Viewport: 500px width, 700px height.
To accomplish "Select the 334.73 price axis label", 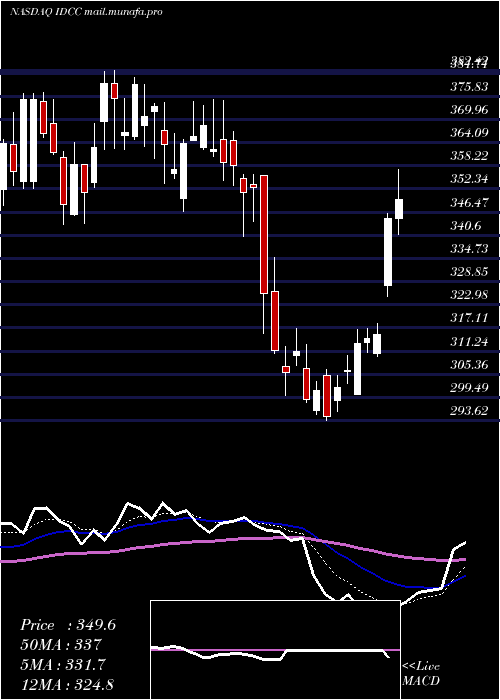I will 469,249.
